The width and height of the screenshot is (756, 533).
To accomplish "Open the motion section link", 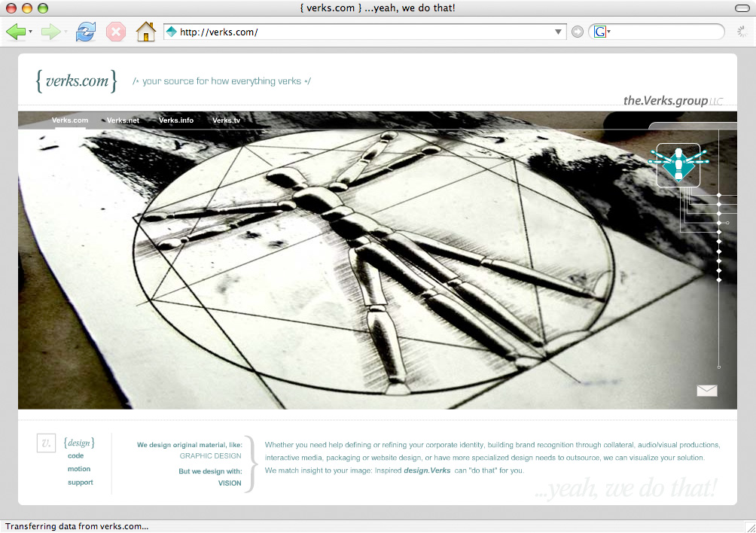I will point(79,468).
